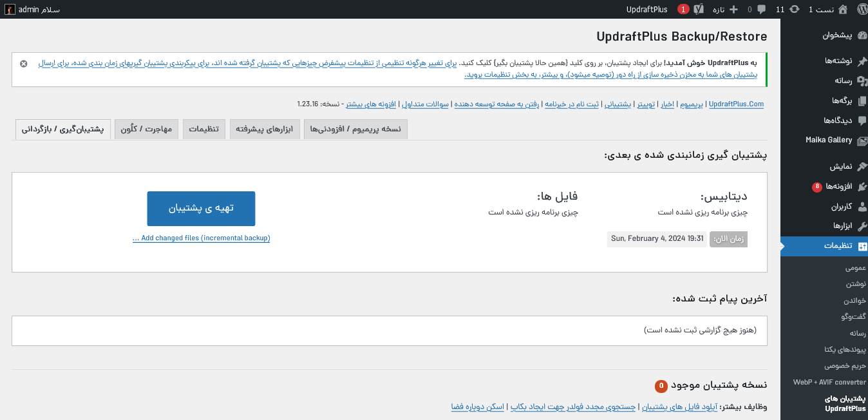Click the pushpin icon for نوشته‌ها

tap(862, 61)
